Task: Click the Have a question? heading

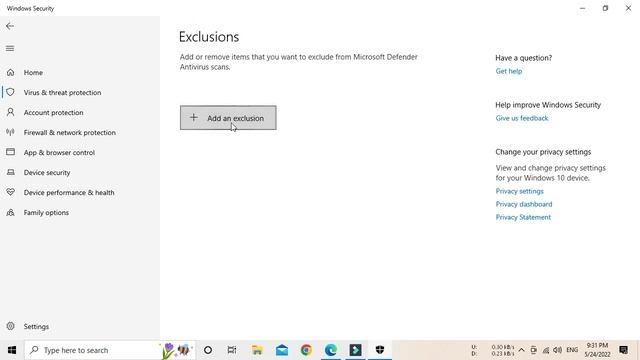Action: (524, 58)
